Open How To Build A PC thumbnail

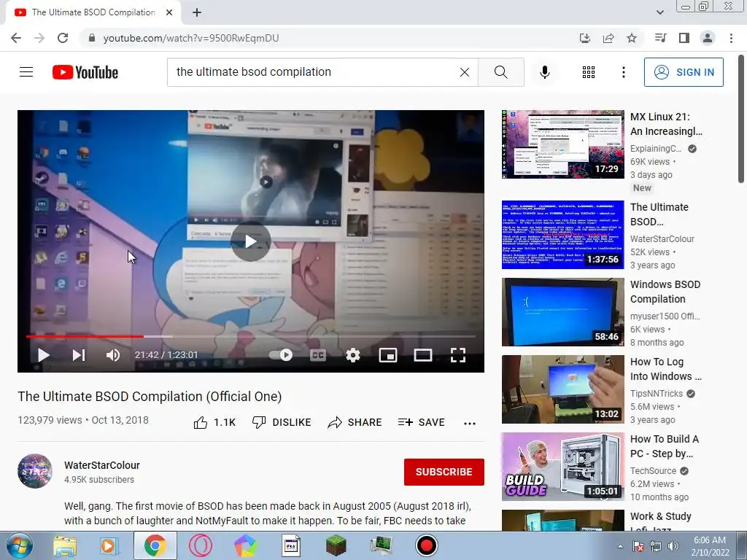[562, 467]
